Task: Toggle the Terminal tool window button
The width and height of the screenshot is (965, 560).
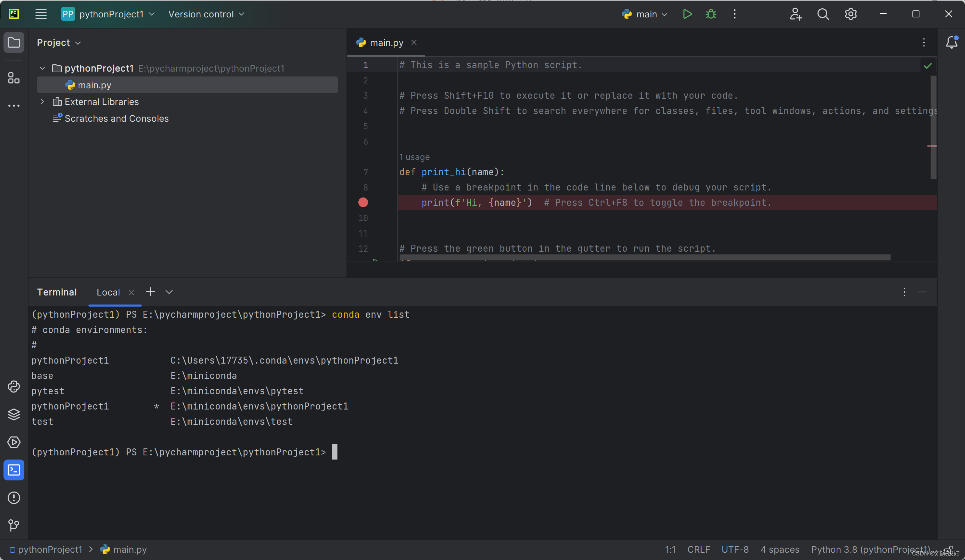Action: click(14, 470)
